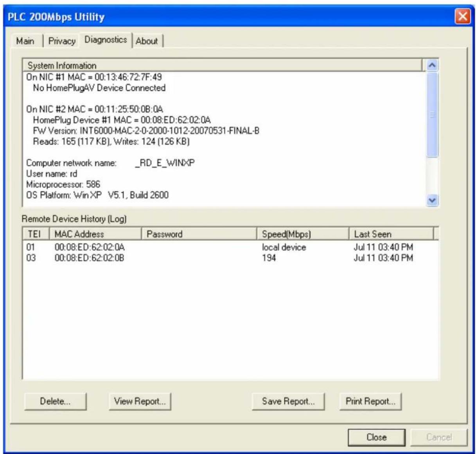Open View Report...
The height and width of the screenshot is (454, 476).
(140, 401)
